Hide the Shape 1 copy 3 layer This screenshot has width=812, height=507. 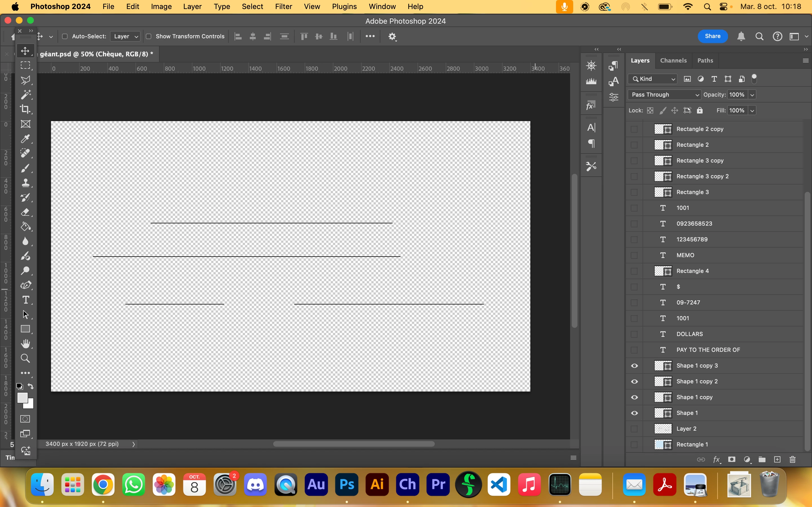[634, 366]
